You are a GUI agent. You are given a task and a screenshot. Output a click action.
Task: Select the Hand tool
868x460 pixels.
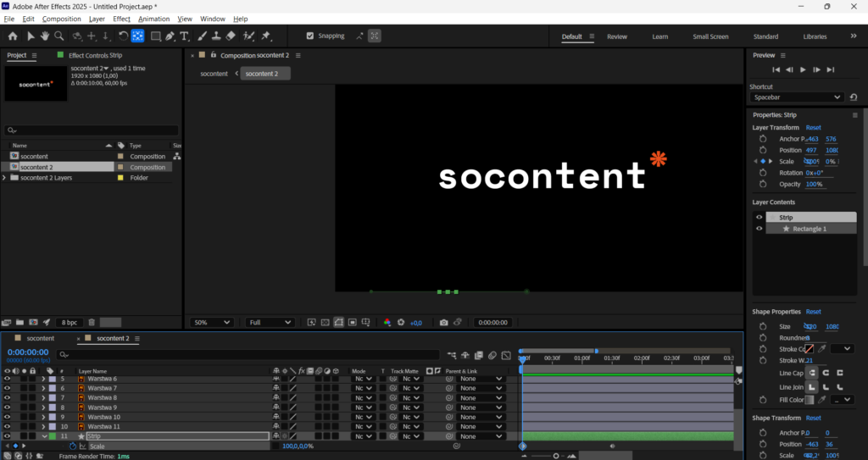44,36
